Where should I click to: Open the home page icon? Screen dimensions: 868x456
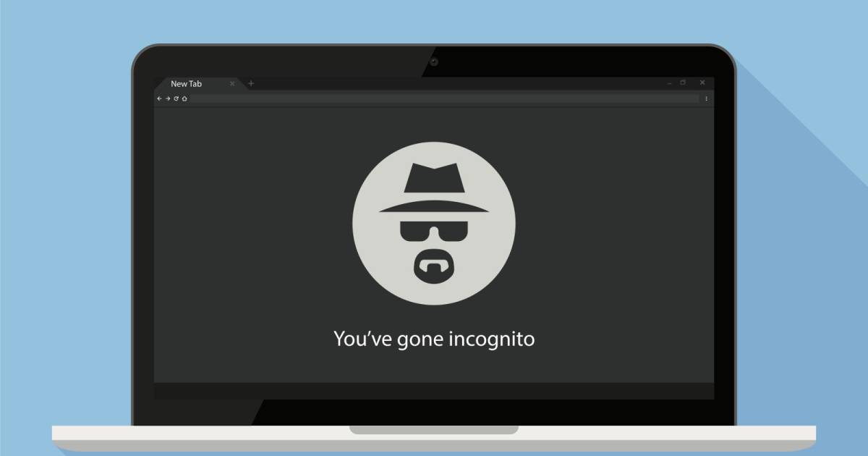tap(184, 98)
